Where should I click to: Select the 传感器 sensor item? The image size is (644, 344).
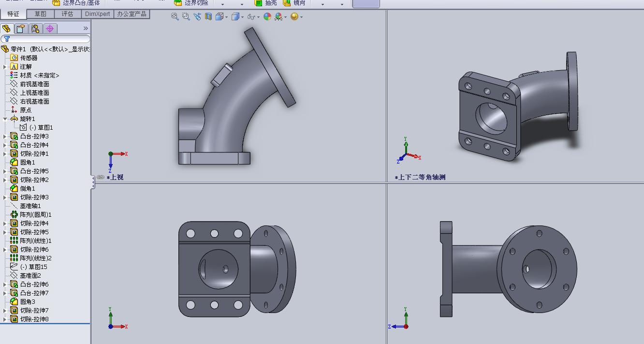(x=24, y=58)
